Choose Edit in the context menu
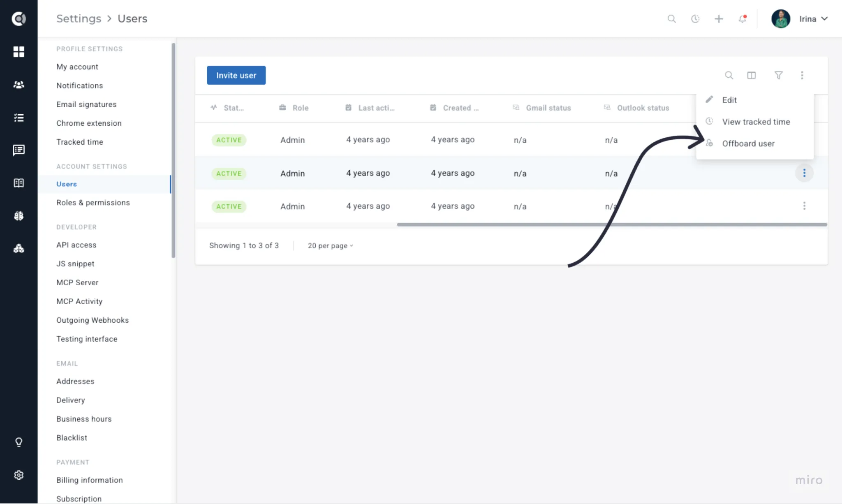 (x=755, y=100)
